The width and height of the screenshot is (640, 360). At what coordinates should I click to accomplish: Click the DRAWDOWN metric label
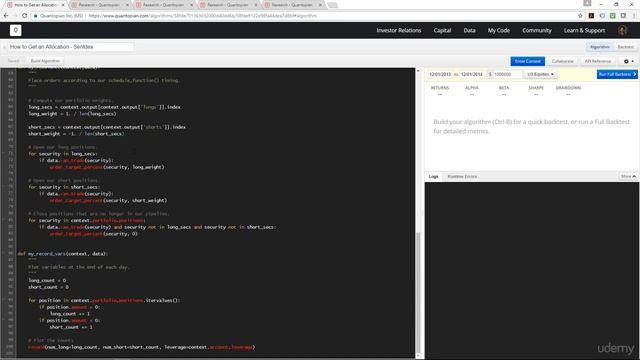click(x=568, y=88)
